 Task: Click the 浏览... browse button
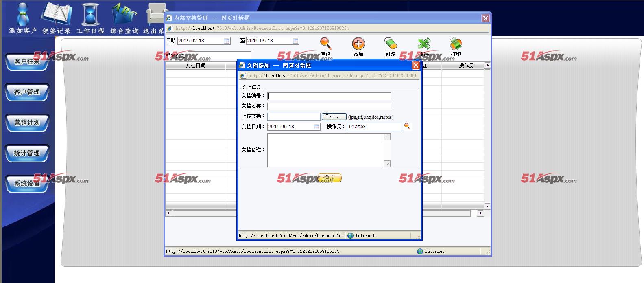334,116
